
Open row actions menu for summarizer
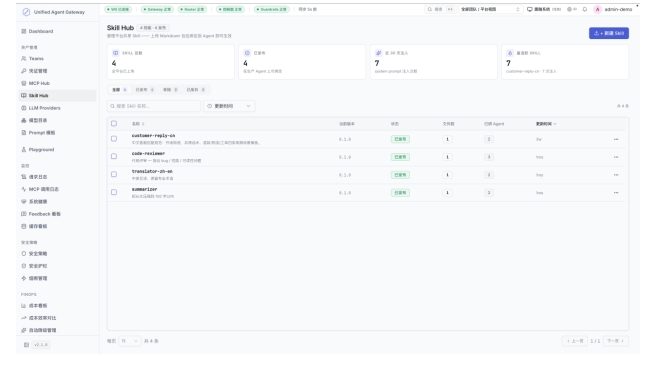(616, 193)
